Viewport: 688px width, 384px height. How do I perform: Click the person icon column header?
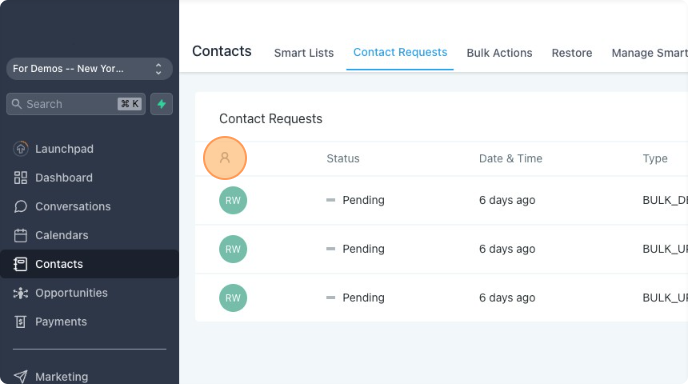coord(225,158)
